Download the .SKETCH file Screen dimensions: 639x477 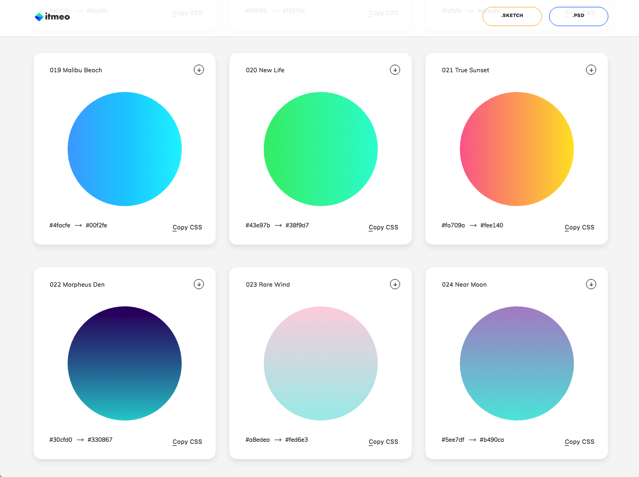click(x=512, y=16)
